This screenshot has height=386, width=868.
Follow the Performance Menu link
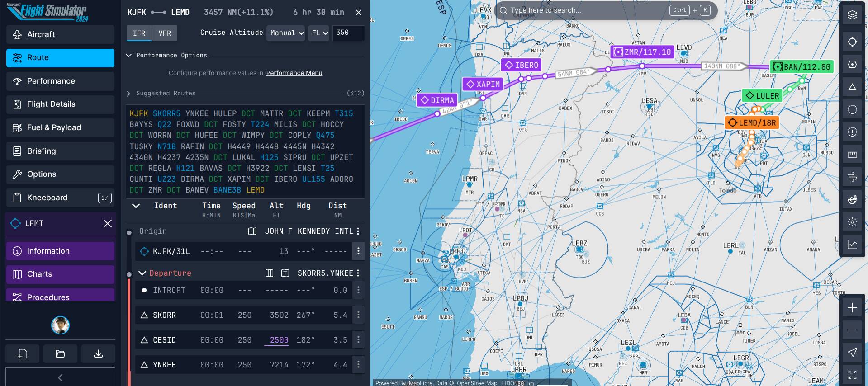[x=294, y=73]
